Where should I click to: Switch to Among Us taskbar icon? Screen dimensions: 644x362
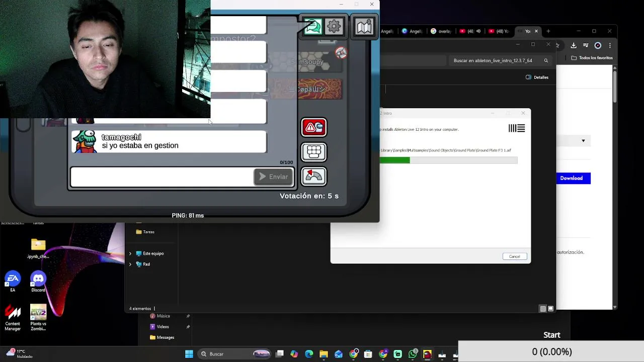[x=427, y=354]
